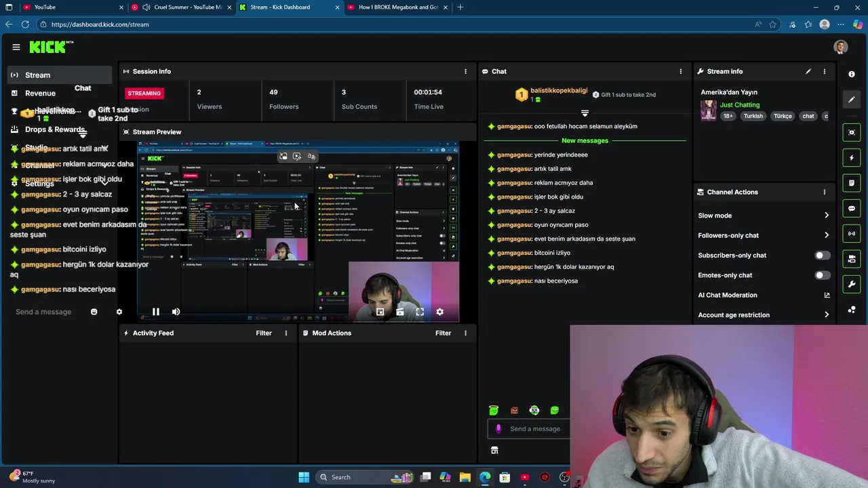
Task: Switch to How I BROKE Megabonk tab
Action: (397, 7)
